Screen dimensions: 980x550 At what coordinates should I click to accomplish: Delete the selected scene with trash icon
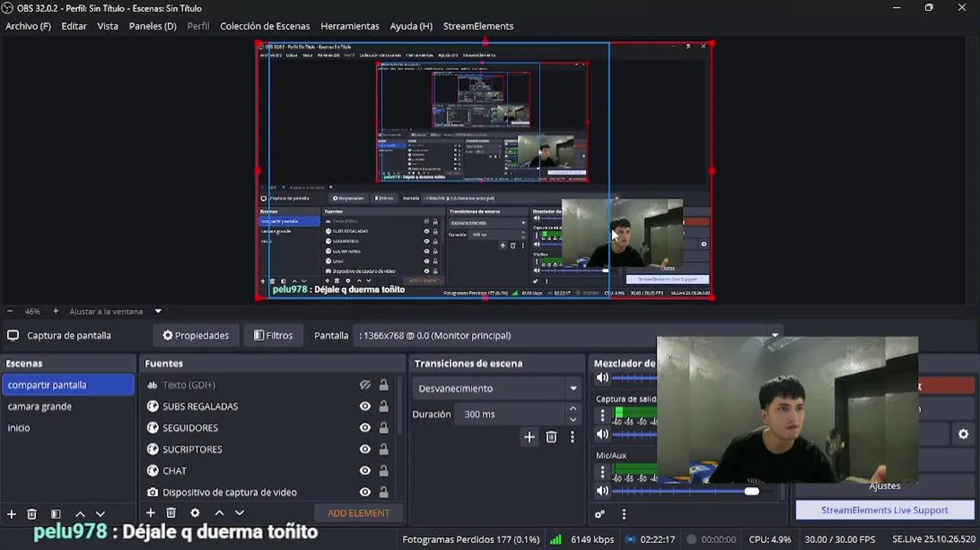pyautogui.click(x=32, y=514)
